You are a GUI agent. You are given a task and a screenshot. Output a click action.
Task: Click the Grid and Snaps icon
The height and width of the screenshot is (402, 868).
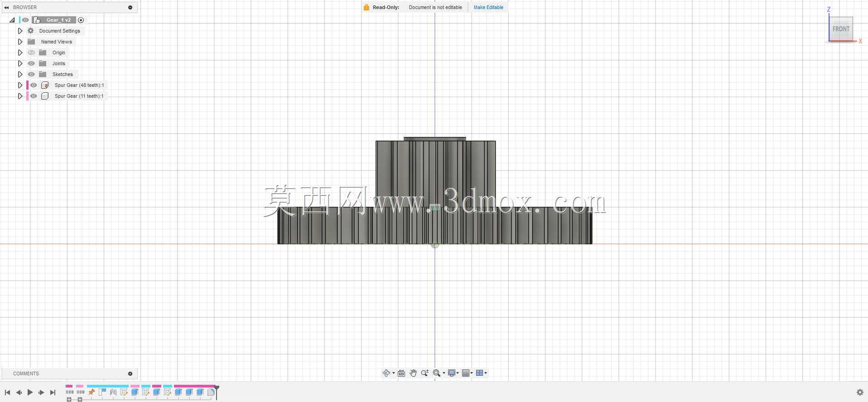point(465,373)
